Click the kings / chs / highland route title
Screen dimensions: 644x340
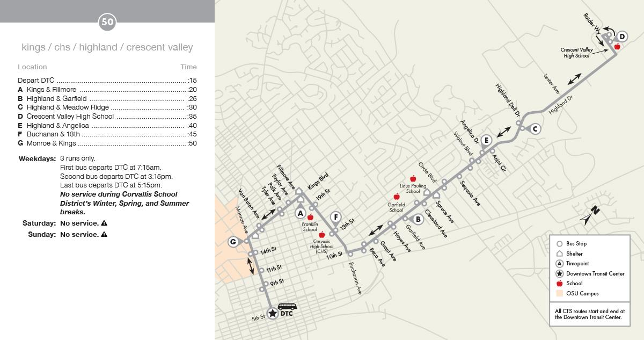[x=107, y=47]
